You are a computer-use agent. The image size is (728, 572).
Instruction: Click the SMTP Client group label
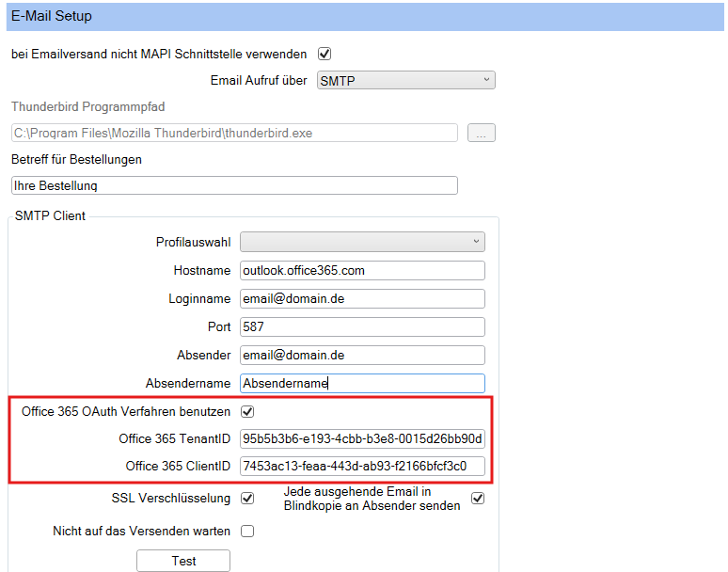50,215
